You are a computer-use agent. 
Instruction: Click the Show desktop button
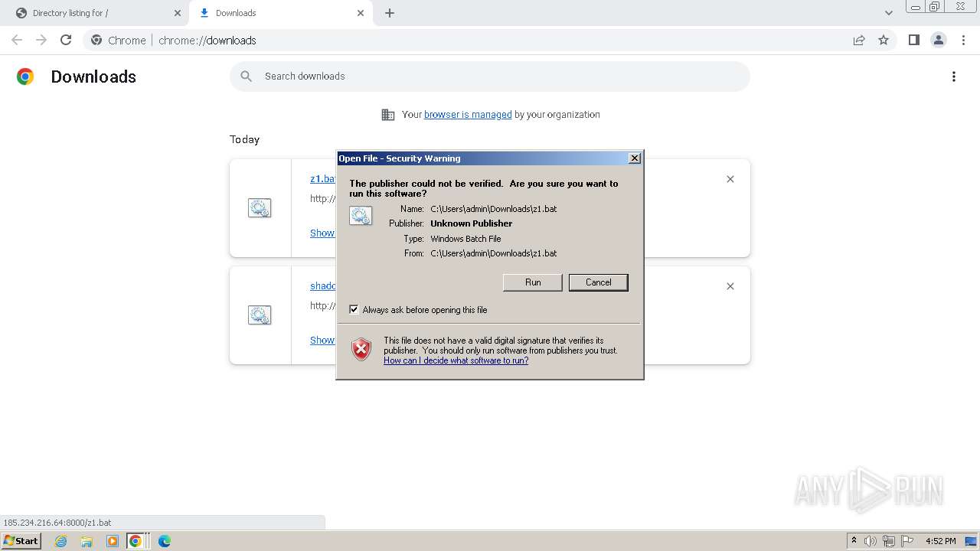tap(972, 541)
